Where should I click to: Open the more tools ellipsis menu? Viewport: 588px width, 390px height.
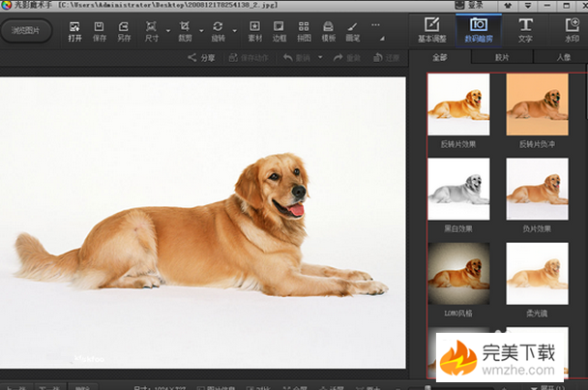coord(376,26)
